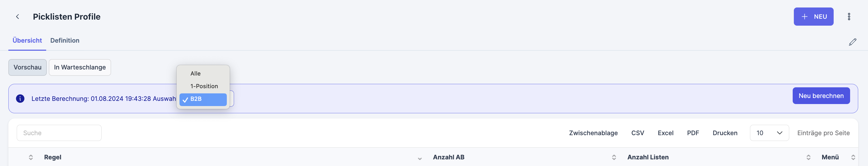Go back with the left chevron arrow
Screen dimensions: 868x166
pyautogui.click(x=18, y=16)
